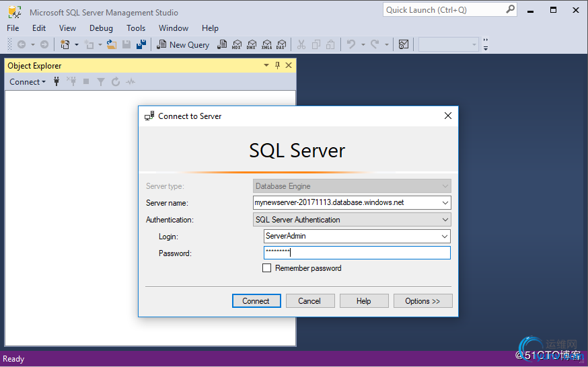Screen dimensions: 588x367
Task: Click the DMX query icon
Action: pyautogui.click(x=252, y=44)
